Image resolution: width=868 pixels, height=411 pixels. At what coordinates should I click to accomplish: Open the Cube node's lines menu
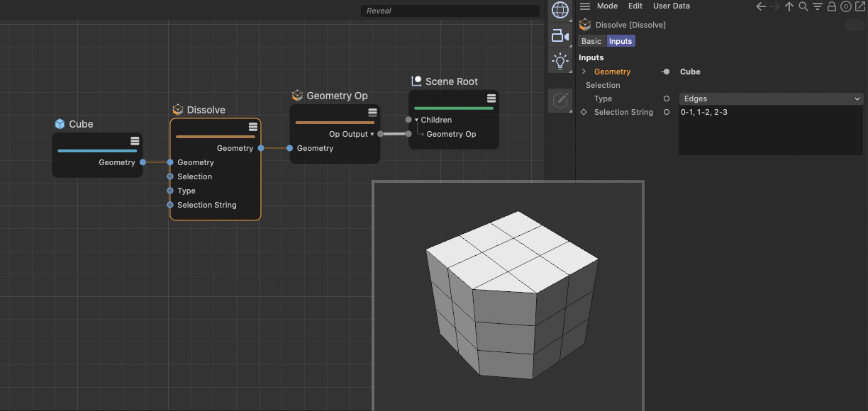135,141
